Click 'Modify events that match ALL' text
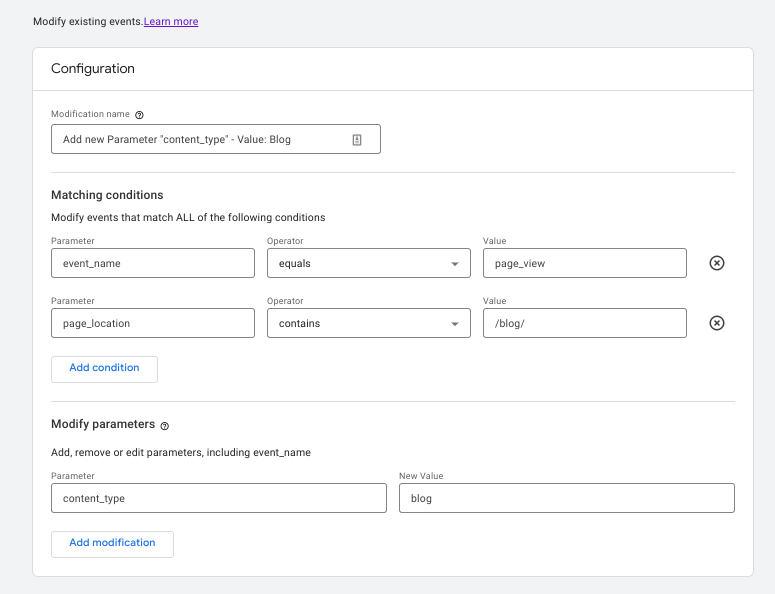 click(188, 217)
